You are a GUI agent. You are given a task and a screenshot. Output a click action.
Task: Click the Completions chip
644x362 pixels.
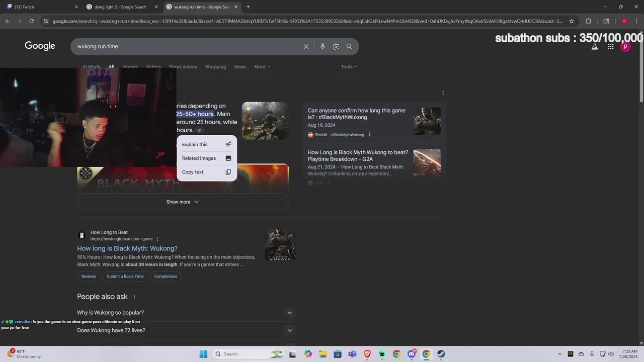pyautogui.click(x=166, y=277)
